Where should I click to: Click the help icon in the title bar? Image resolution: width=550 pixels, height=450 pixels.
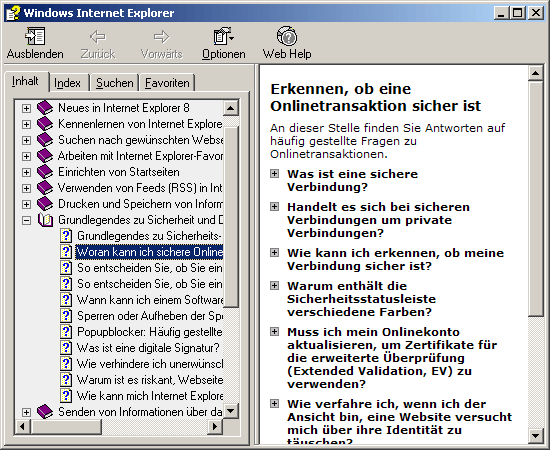pyautogui.click(x=13, y=13)
